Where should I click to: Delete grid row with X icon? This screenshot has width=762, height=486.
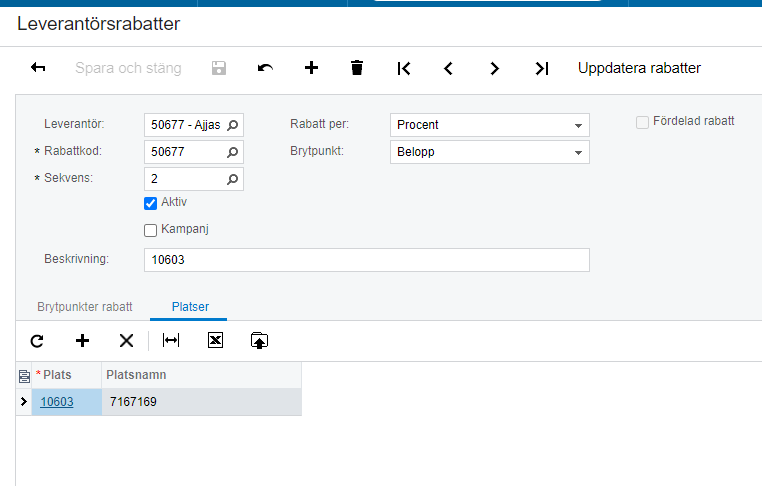point(126,341)
